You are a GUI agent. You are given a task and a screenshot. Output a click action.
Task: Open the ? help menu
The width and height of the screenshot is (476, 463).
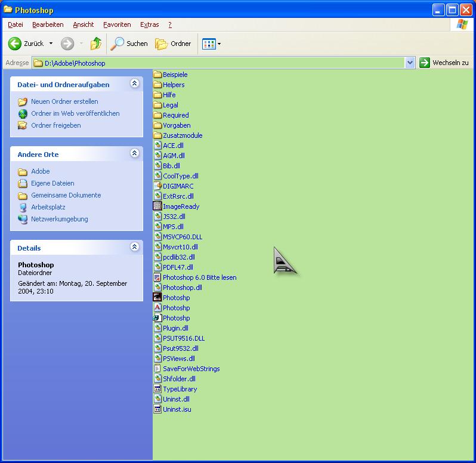(170, 24)
